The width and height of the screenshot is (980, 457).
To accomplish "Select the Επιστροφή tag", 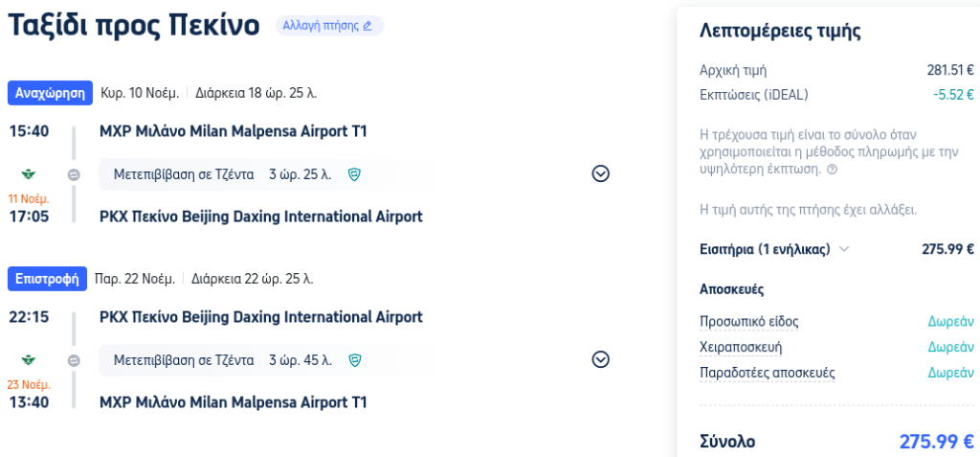I will point(47,279).
